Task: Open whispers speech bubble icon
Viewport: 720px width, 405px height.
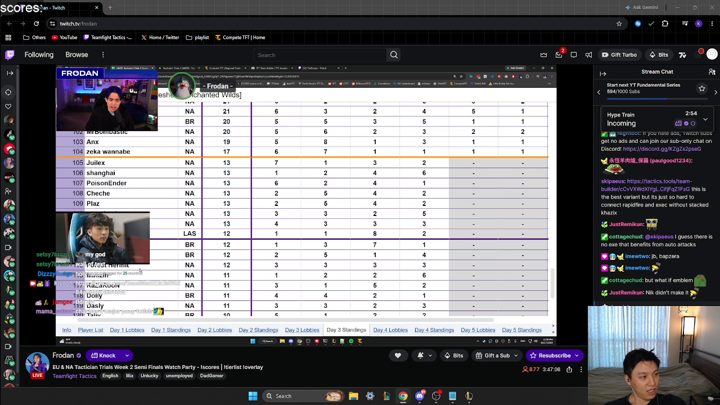Action: (574, 55)
